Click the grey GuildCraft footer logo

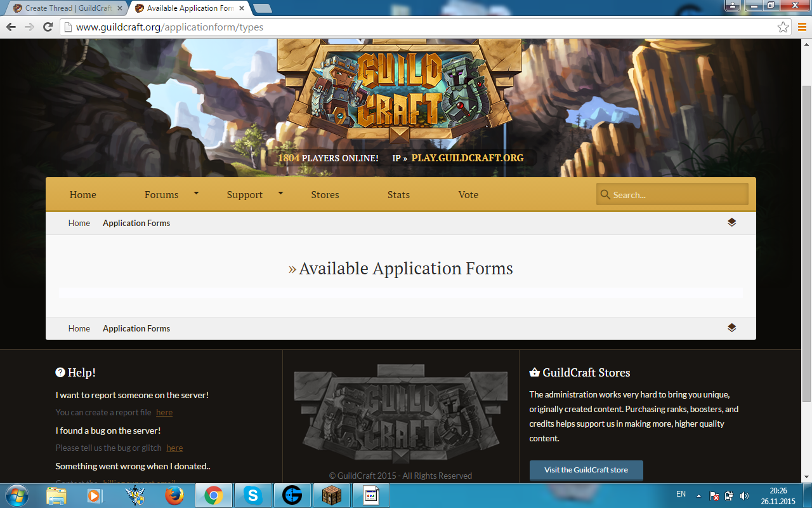pos(400,414)
